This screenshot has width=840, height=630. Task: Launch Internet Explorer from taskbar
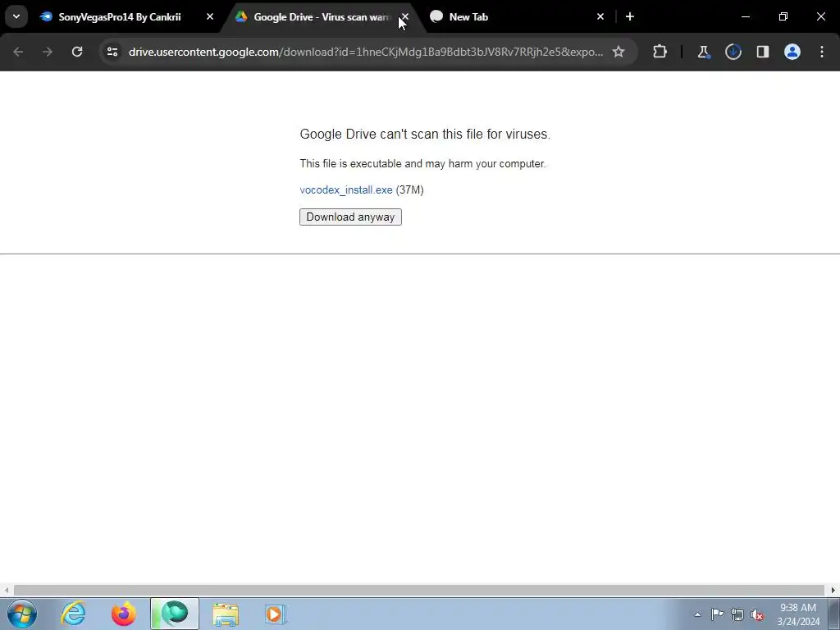73,614
